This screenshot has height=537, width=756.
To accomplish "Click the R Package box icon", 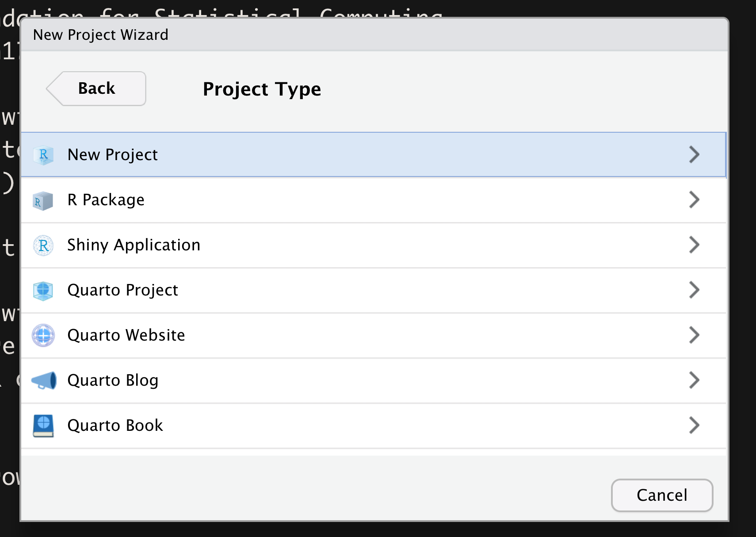I will [43, 201].
